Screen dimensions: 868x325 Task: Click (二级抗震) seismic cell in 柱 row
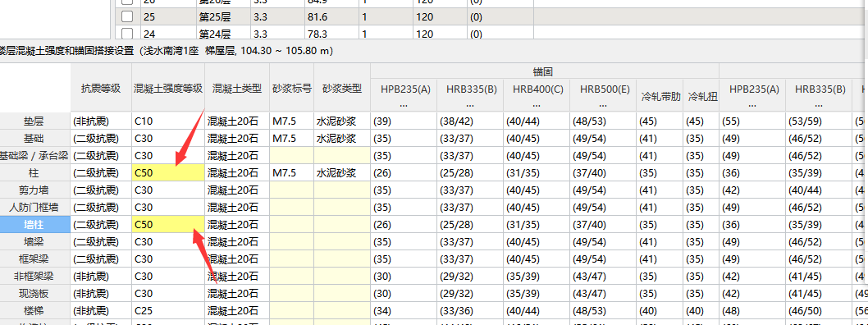coord(101,172)
